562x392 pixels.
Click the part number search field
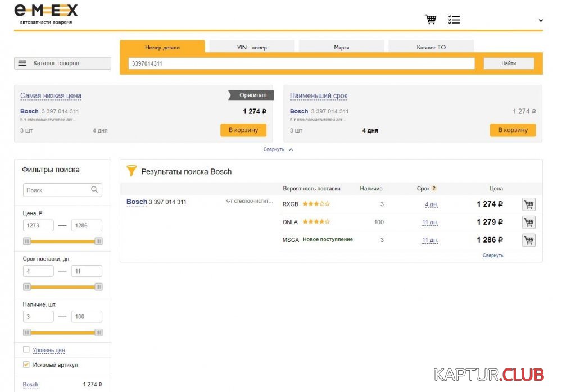(x=301, y=64)
